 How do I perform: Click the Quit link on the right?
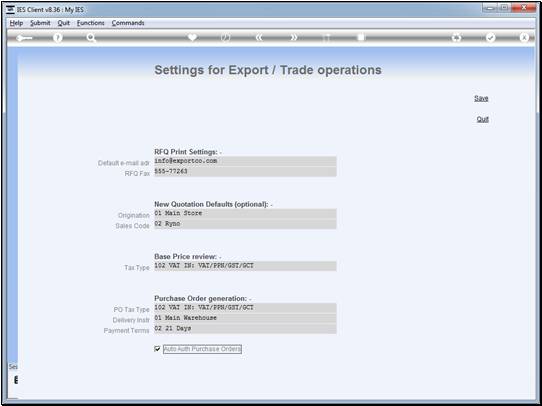point(483,119)
